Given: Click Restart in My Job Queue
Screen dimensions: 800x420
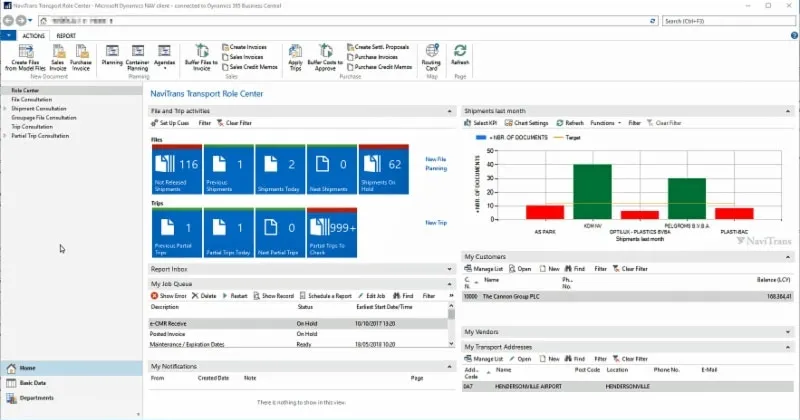Looking at the screenshot, I should coord(235,296).
